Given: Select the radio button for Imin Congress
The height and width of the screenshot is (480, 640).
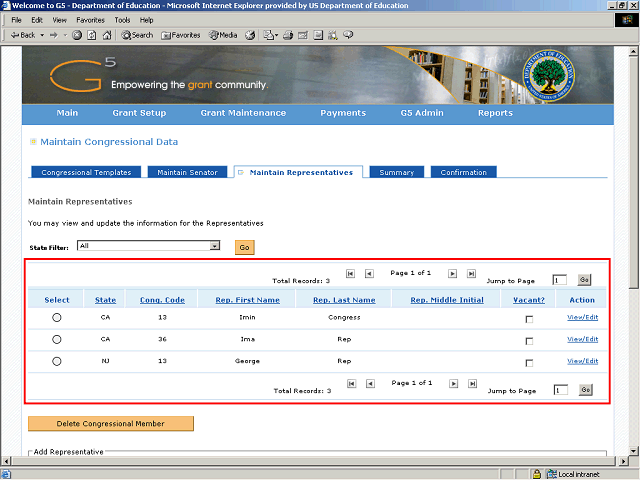Looking at the screenshot, I should (x=56, y=317).
